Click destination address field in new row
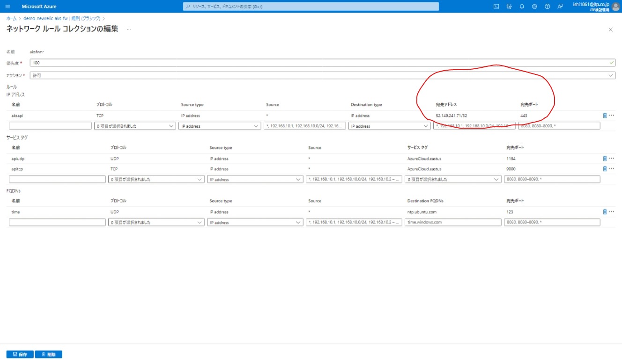622x364 pixels. tap(474, 126)
